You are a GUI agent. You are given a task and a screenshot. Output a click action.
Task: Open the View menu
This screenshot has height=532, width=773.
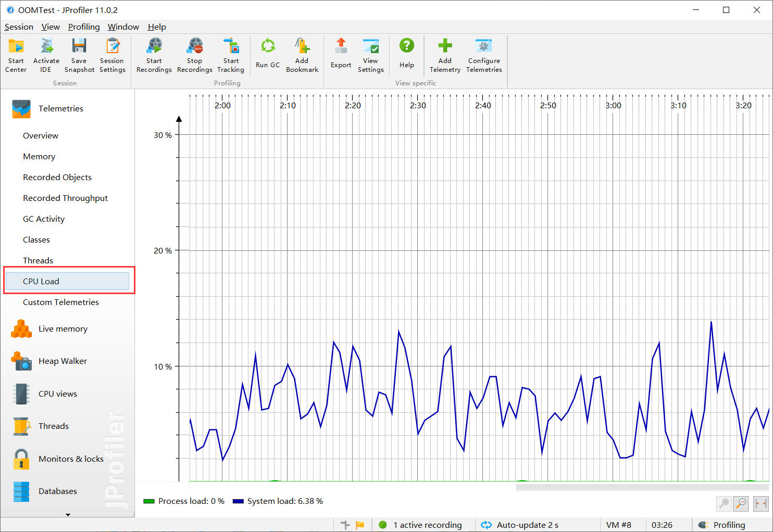(51, 27)
